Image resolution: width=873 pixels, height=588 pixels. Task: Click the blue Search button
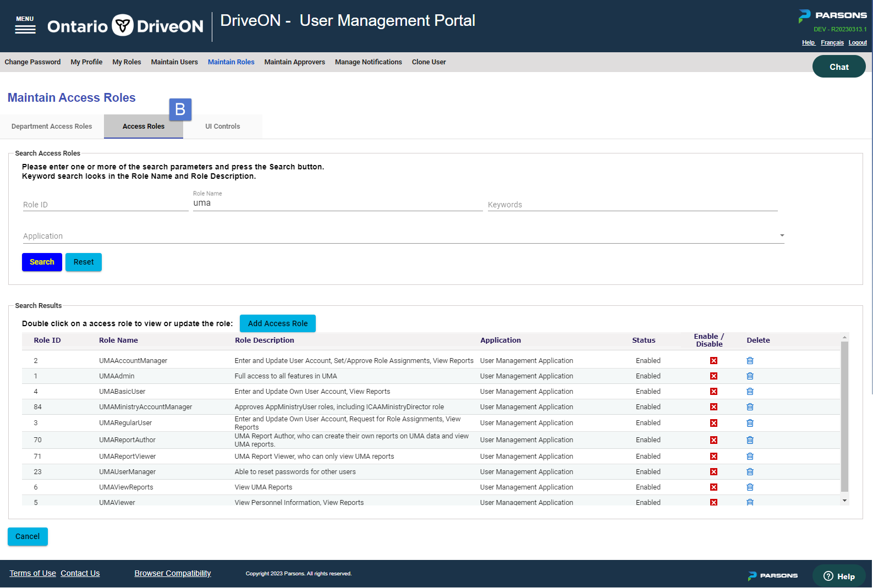click(x=42, y=262)
